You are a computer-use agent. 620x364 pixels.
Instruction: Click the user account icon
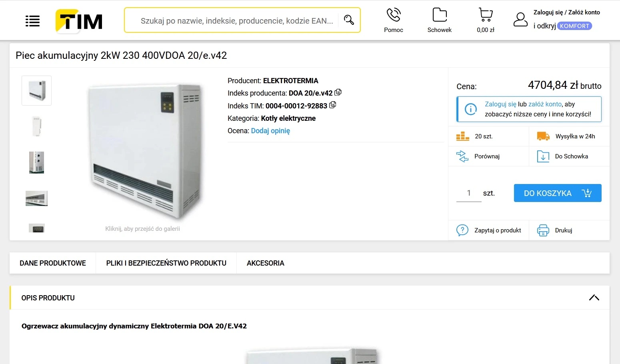[520, 20]
